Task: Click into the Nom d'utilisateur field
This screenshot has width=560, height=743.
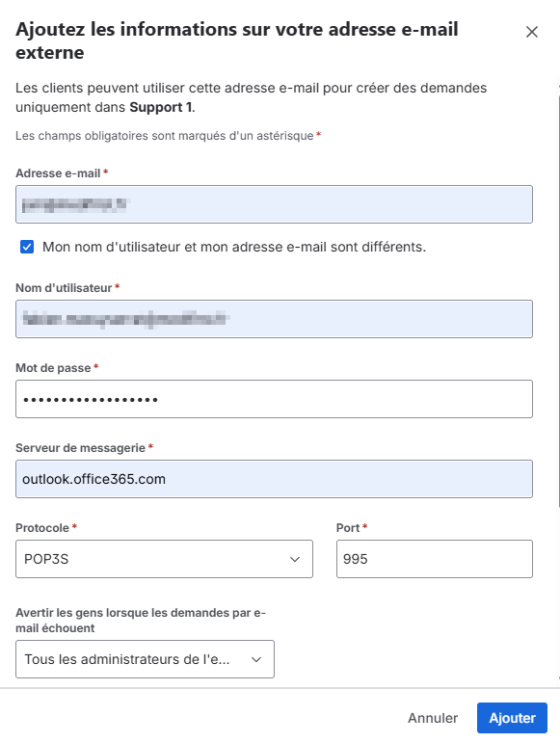Action: (274, 319)
